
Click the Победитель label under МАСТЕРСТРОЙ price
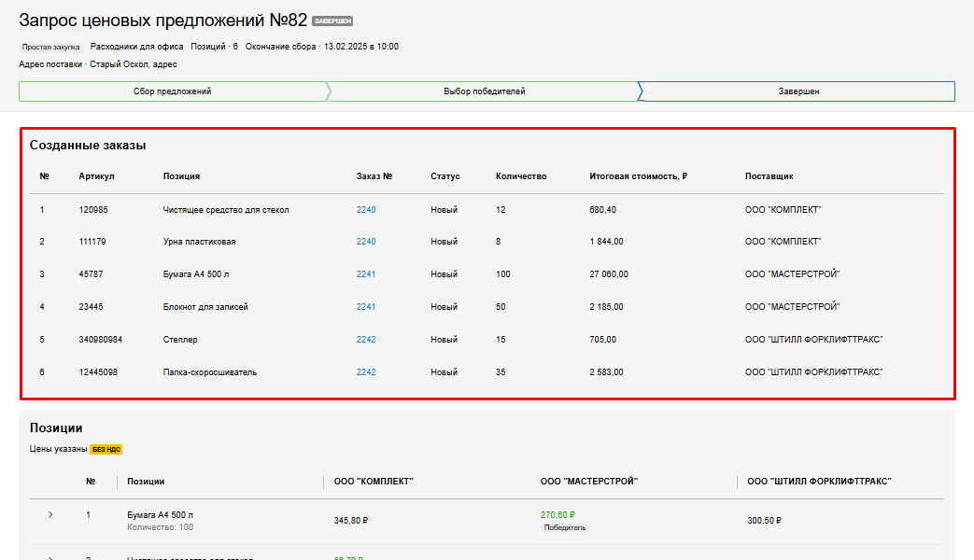point(564,527)
